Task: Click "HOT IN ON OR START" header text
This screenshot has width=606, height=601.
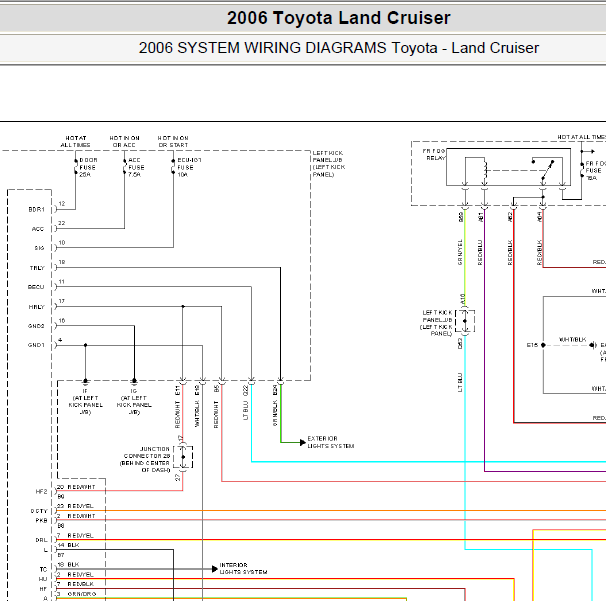Action: 173,141
